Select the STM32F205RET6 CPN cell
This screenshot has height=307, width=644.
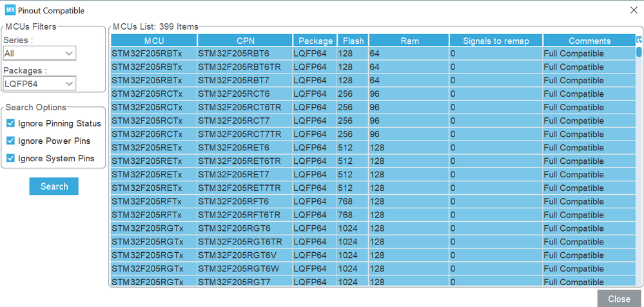tap(245, 148)
